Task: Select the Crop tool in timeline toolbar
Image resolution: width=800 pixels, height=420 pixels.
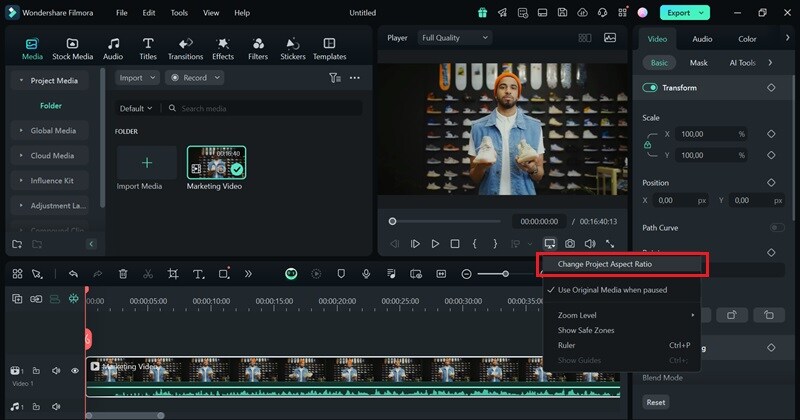Action: tap(173, 274)
